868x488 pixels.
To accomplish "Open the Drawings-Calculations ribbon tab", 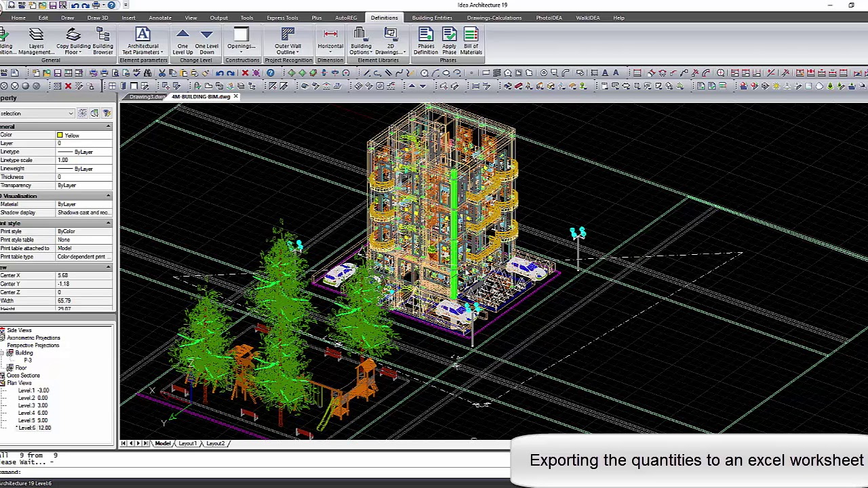I will pos(494,18).
